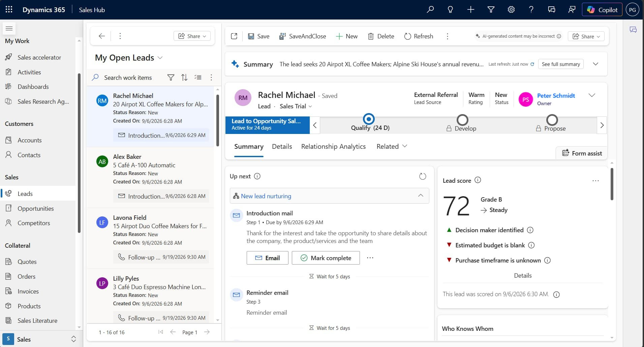This screenshot has width=644, height=347.
Task: Open the settings gear icon
Action: 511,9
